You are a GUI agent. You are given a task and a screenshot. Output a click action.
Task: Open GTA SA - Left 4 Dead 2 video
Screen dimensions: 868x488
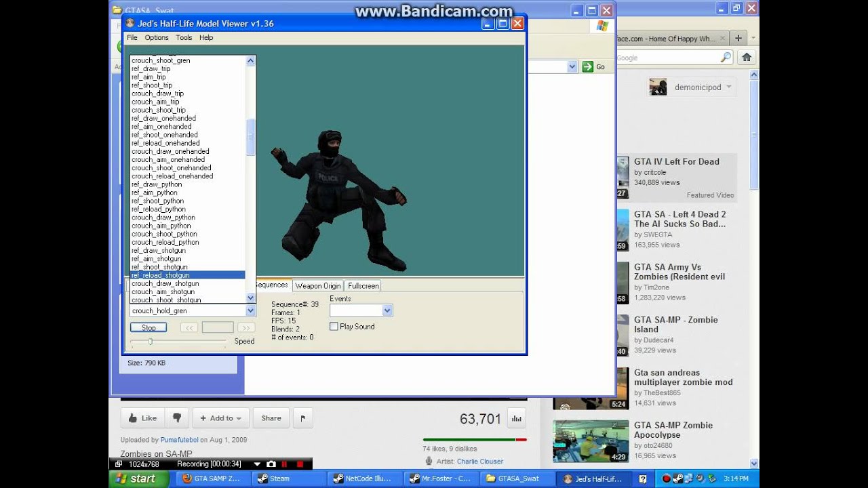point(680,219)
